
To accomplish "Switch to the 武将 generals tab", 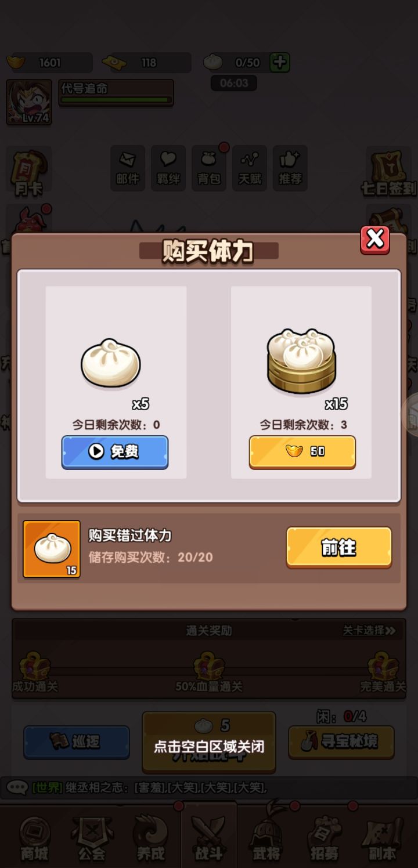I will (266, 837).
